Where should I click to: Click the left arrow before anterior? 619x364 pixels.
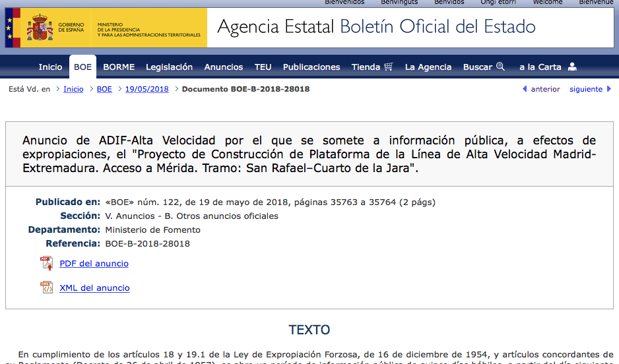[x=525, y=89]
